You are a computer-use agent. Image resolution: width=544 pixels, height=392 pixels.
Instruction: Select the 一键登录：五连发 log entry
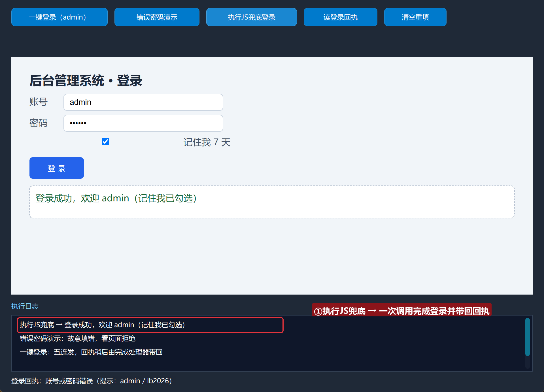click(x=91, y=352)
